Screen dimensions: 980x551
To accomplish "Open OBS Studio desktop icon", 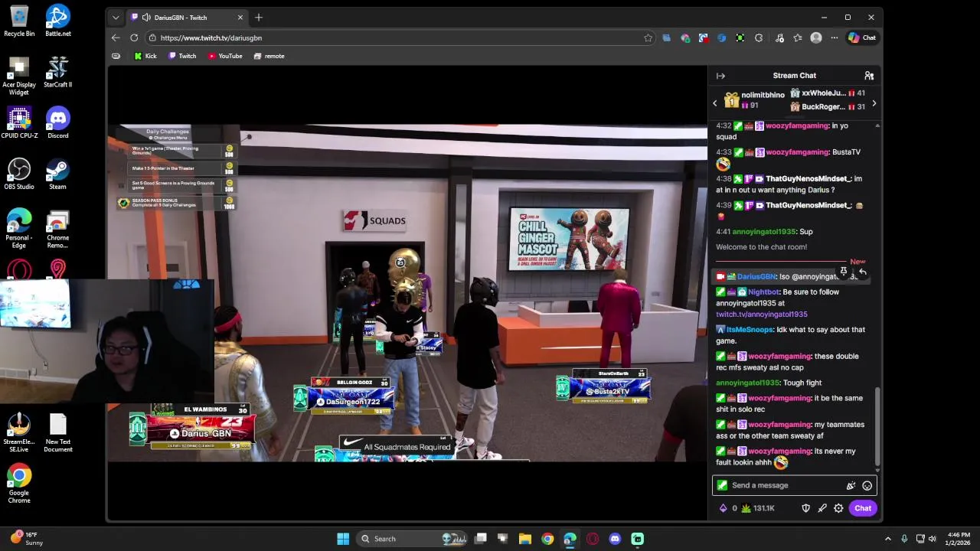I will pyautogui.click(x=19, y=174).
